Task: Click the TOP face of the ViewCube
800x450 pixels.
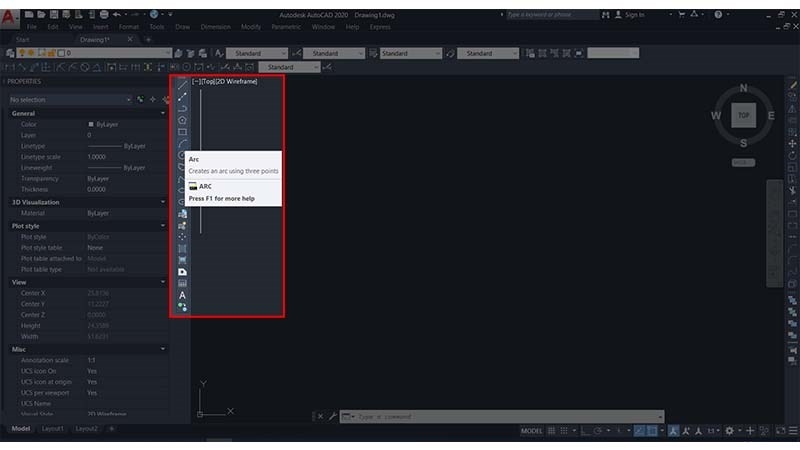Action: 743,115
